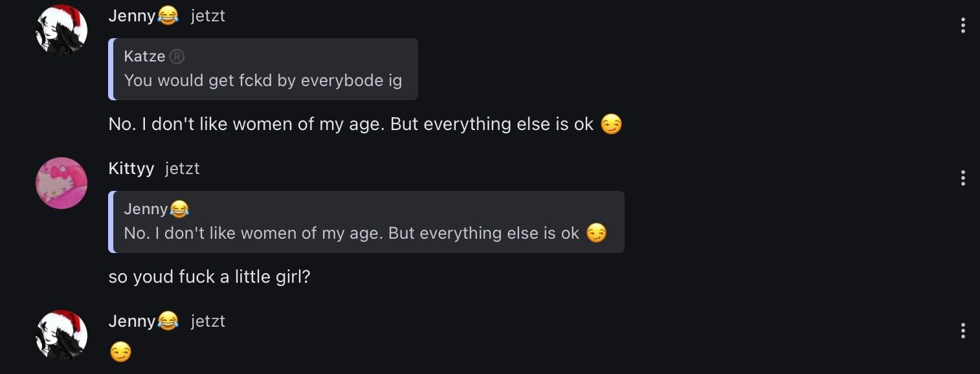This screenshot has width=980, height=374.
Task: Click the 'jetzt' timestamp next to Kittyy
Action: tap(182, 169)
